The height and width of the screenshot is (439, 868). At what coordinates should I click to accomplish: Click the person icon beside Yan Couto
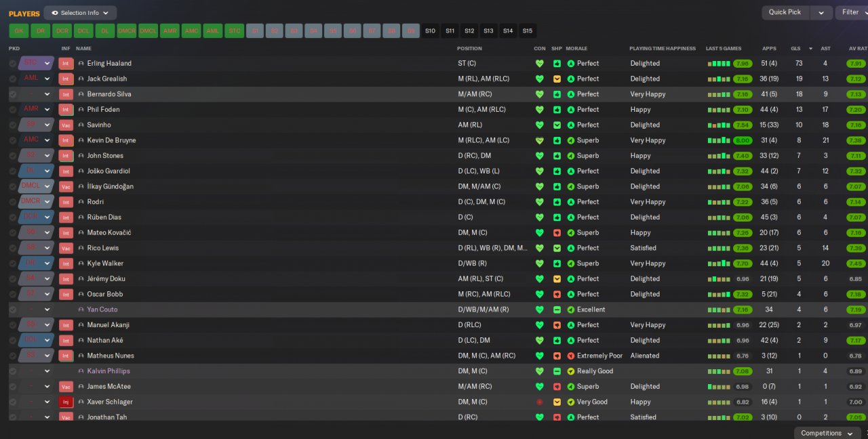click(81, 310)
